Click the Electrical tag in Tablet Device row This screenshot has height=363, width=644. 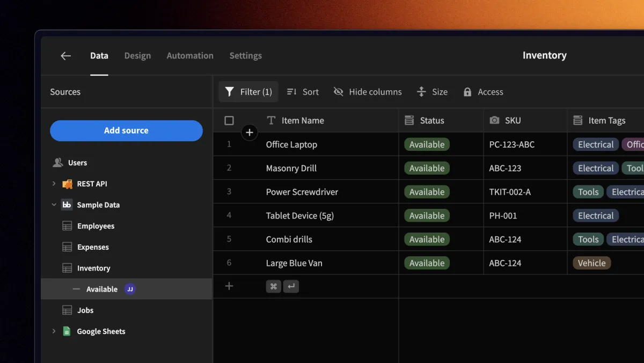coord(596,215)
